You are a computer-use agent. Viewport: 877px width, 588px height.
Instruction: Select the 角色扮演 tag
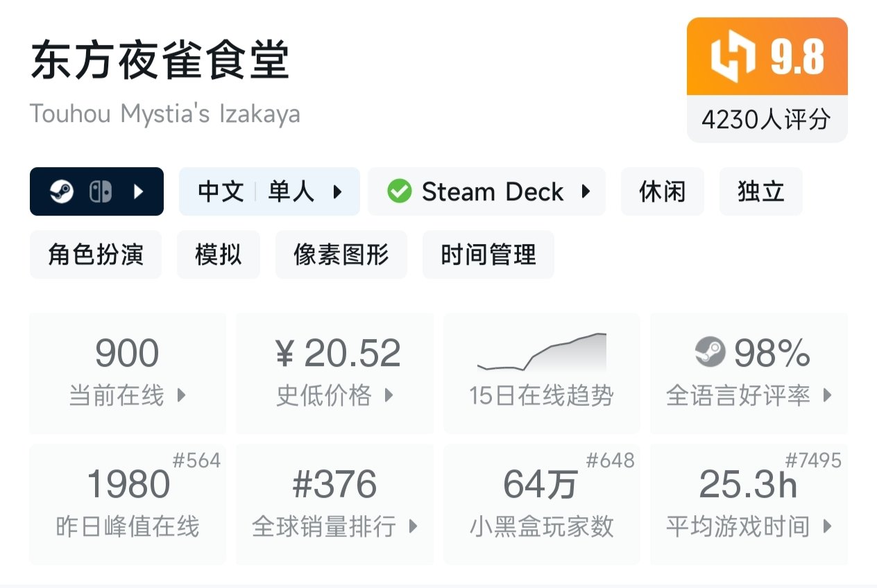point(95,254)
